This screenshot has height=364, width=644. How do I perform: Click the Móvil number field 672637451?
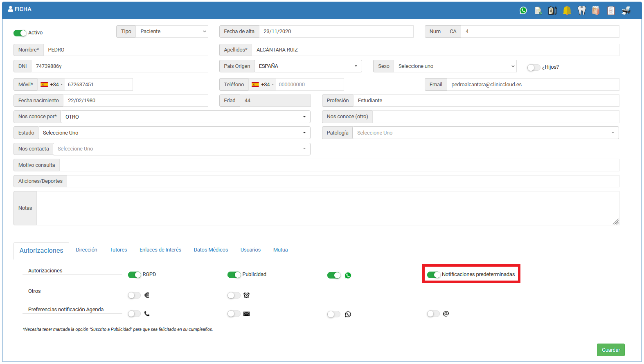click(x=99, y=85)
